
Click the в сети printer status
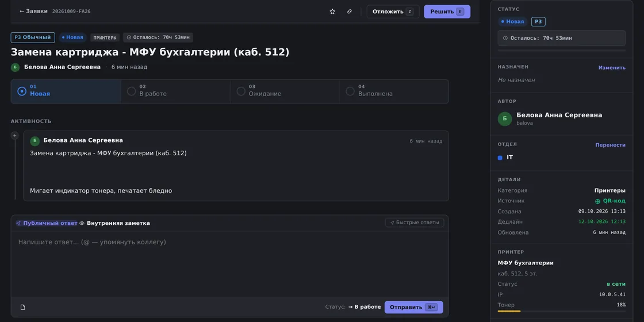click(x=616, y=284)
